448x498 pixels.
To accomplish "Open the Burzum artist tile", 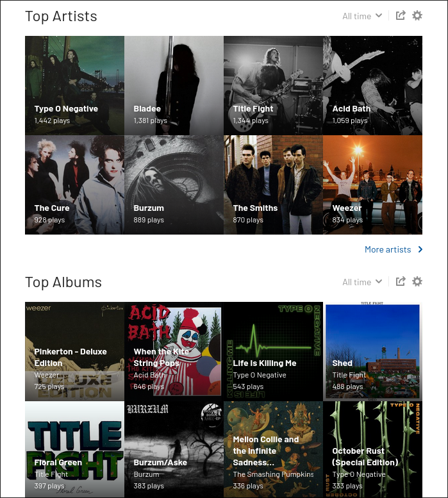I will coord(174,185).
